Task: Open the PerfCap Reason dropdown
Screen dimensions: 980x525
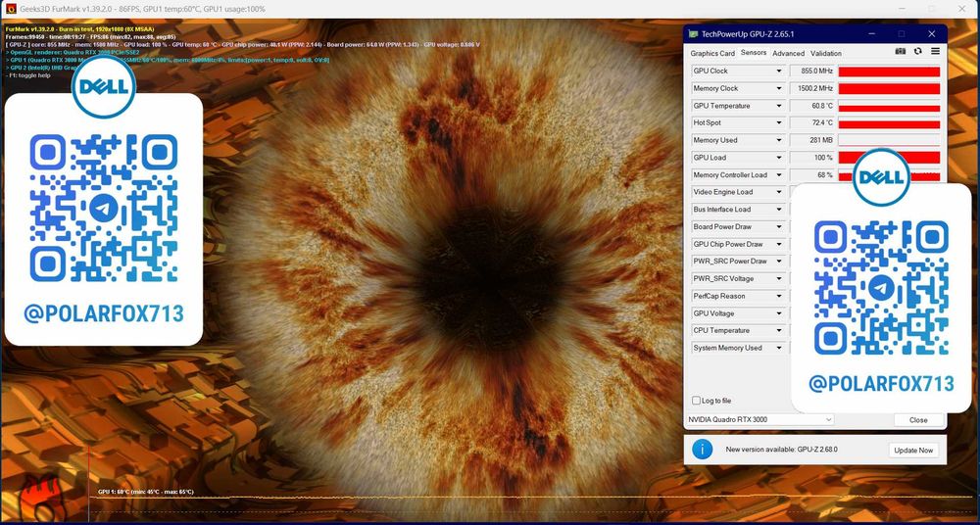Action: pos(779,296)
